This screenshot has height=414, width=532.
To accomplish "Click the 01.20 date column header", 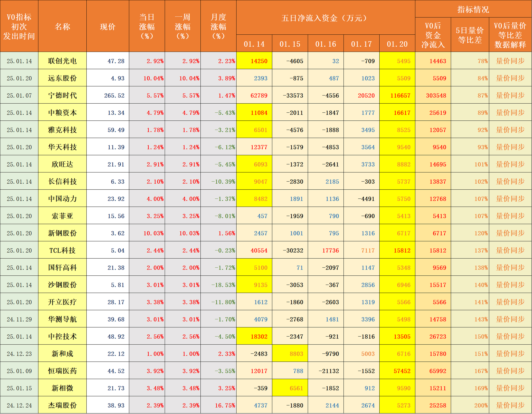I will tap(397, 44).
